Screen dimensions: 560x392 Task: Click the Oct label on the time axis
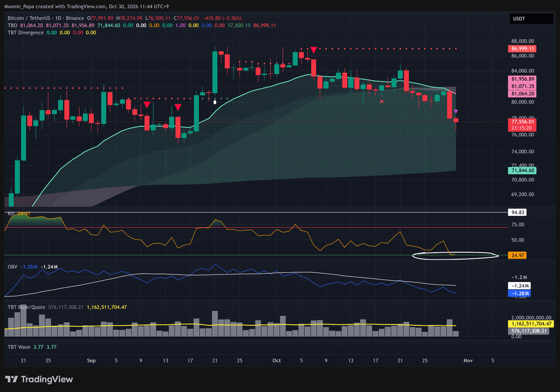[x=277, y=360]
